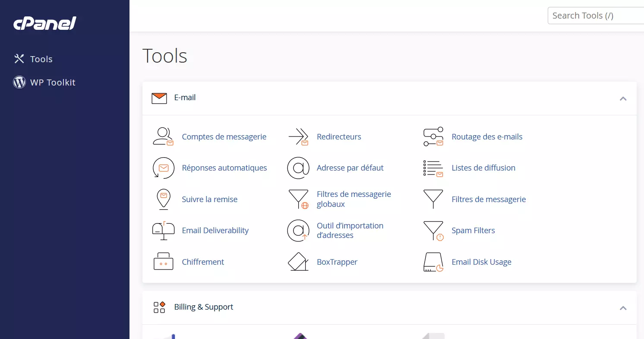Open the Filtres de messagerie globaux link
Viewport: 644px width, 339px height.
(354, 199)
